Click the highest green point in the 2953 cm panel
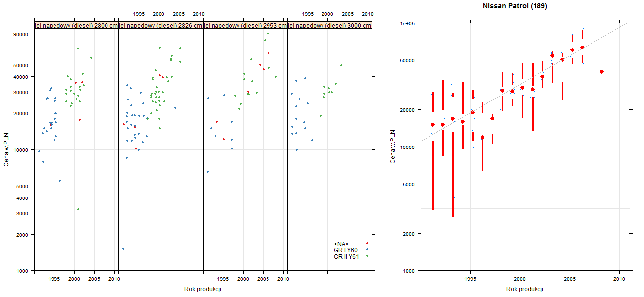The image size is (644, 297). [x=268, y=34]
